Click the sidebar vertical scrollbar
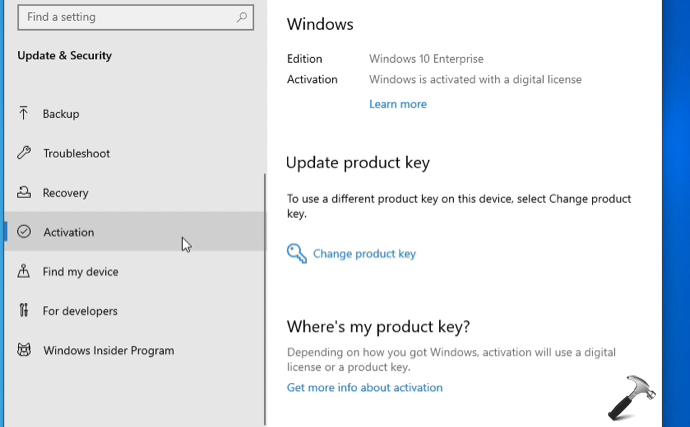 point(265,299)
